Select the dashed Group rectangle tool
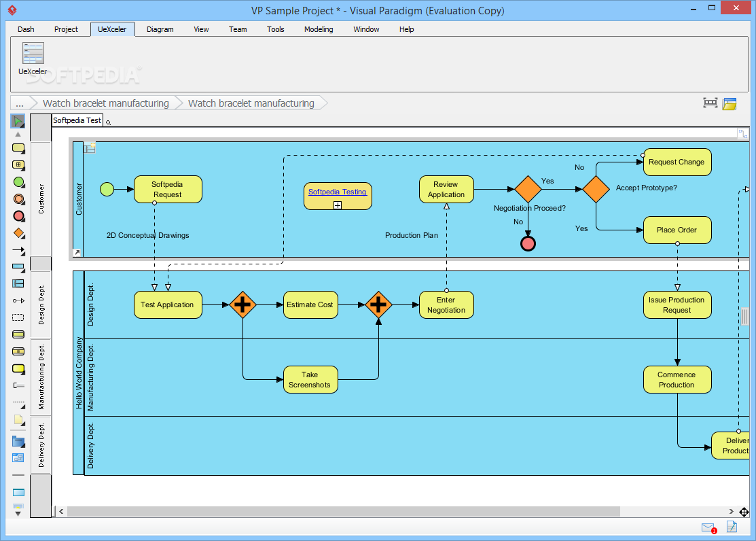This screenshot has height=541, width=756. click(18, 317)
